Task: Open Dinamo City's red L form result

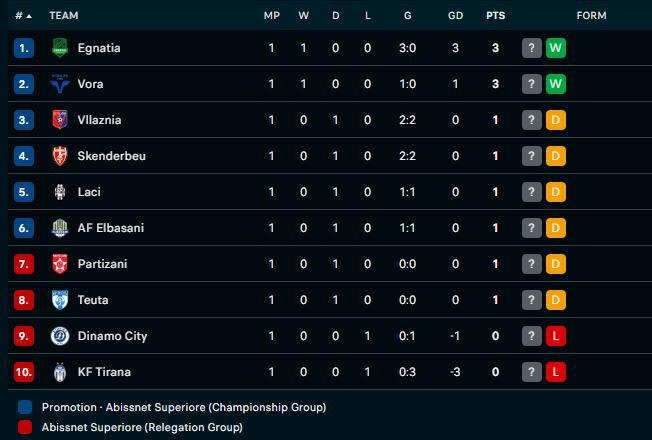Action: click(556, 336)
